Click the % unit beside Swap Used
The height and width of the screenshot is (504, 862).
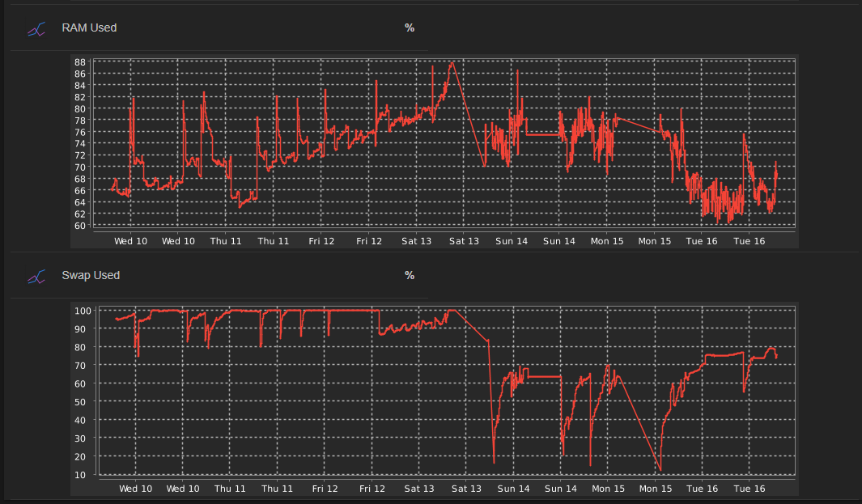(x=410, y=275)
